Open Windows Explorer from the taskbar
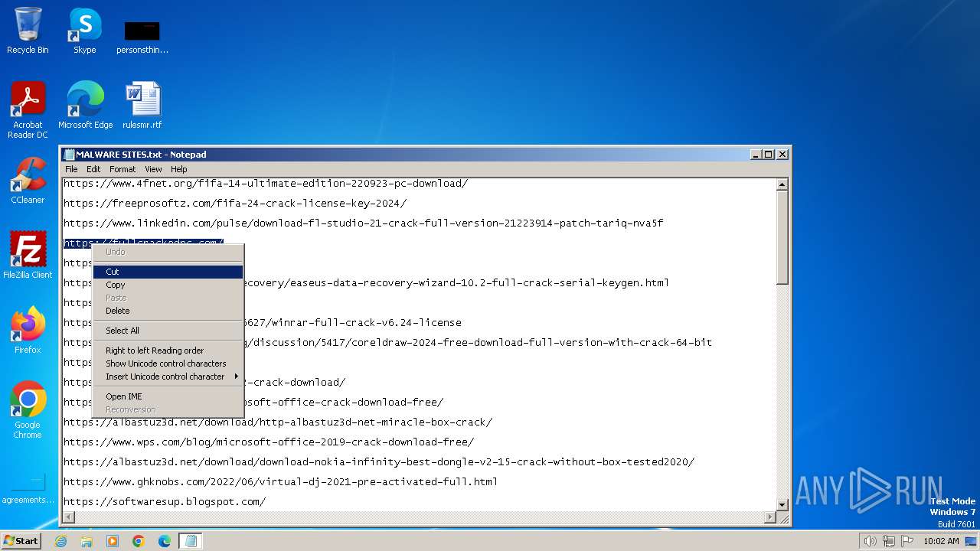This screenshot has height=551, width=980. pyautogui.click(x=87, y=541)
